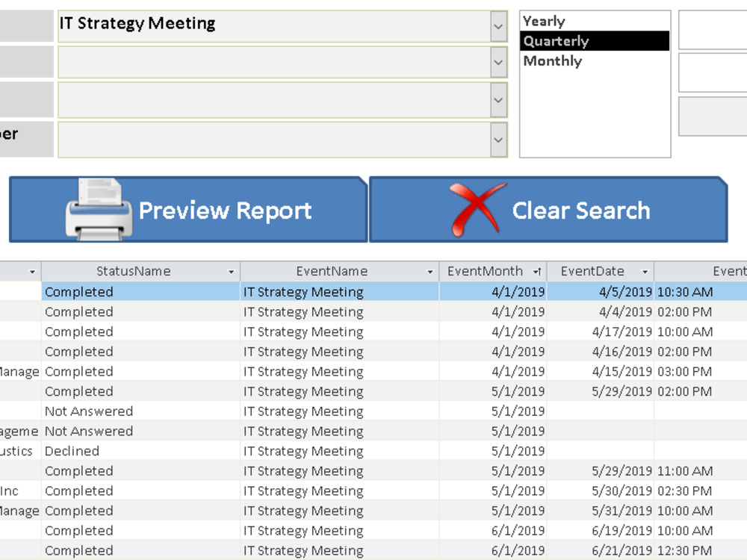Image resolution: width=747 pixels, height=560 pixels.
Task: Expand the fourth combo box arrow near 'er' label
Action: click(x=498, y=140)
